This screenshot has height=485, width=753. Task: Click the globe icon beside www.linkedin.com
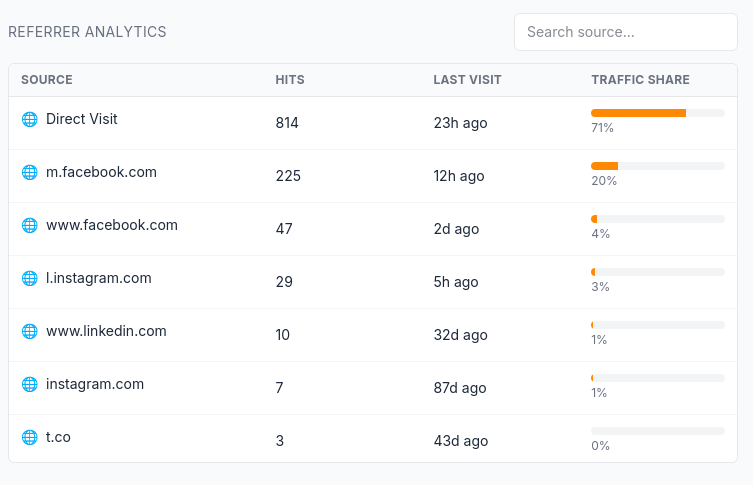[x=29, y=331]
